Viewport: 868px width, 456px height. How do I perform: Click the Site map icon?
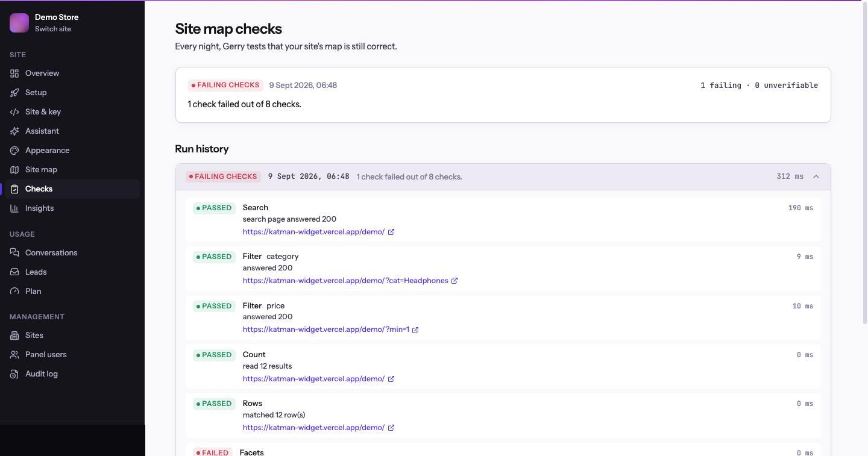(14, 170)
